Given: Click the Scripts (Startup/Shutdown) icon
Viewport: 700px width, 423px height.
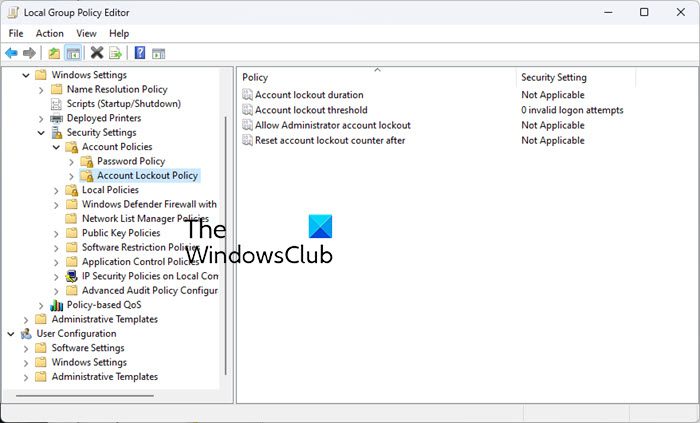Looking at the screenshot, I should pos(56,104).
